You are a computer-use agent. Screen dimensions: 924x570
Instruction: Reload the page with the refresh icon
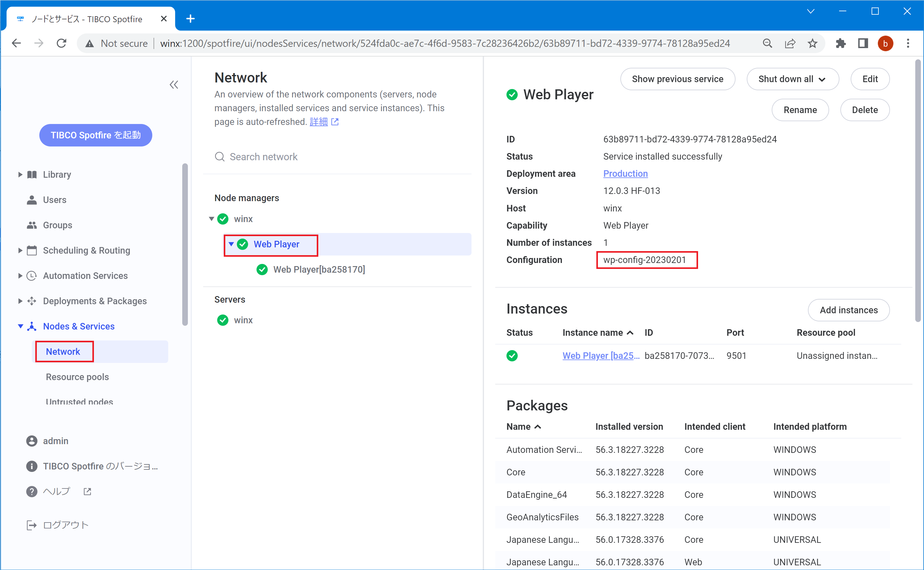tap(61, 43)
